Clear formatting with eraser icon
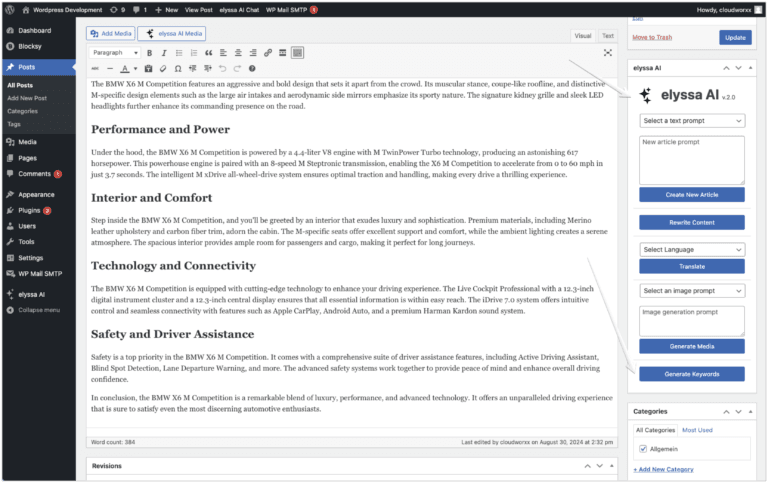Viewport: 768px width, 483px height. [x=163, y=69]
